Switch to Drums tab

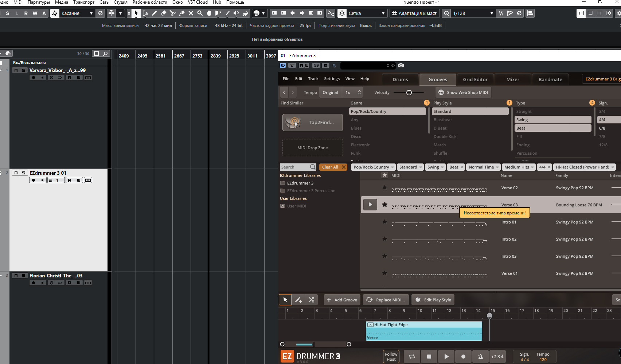pyautogui.click(x=400, y=79)
